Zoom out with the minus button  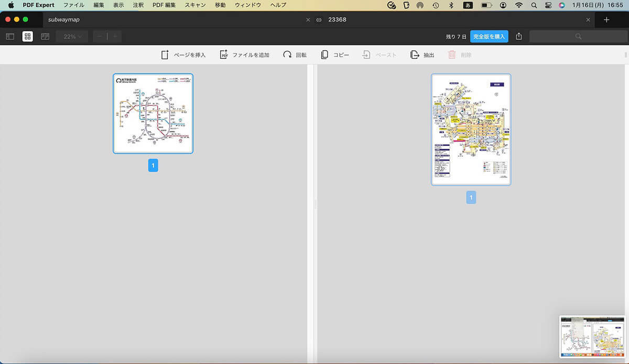click(100, 37)
